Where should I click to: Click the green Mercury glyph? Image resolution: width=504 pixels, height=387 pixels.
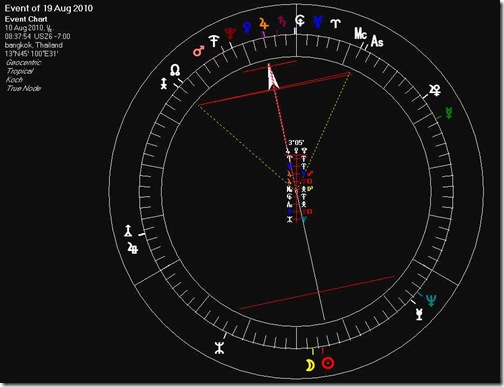(449, 113)
